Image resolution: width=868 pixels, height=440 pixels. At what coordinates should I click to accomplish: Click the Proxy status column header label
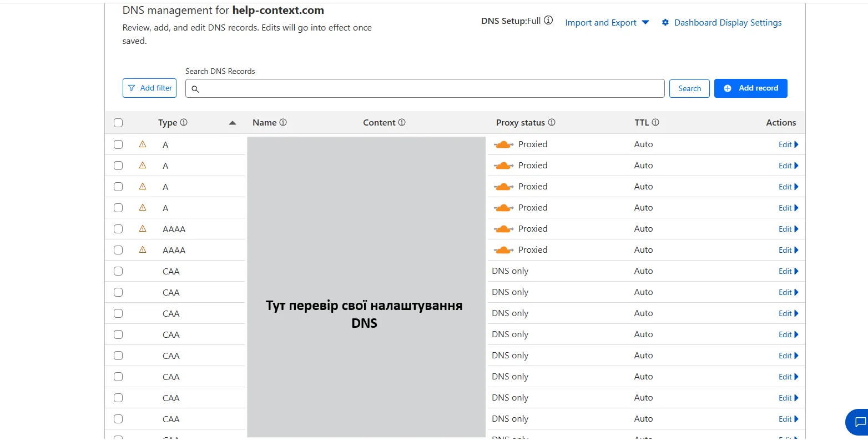521,123
